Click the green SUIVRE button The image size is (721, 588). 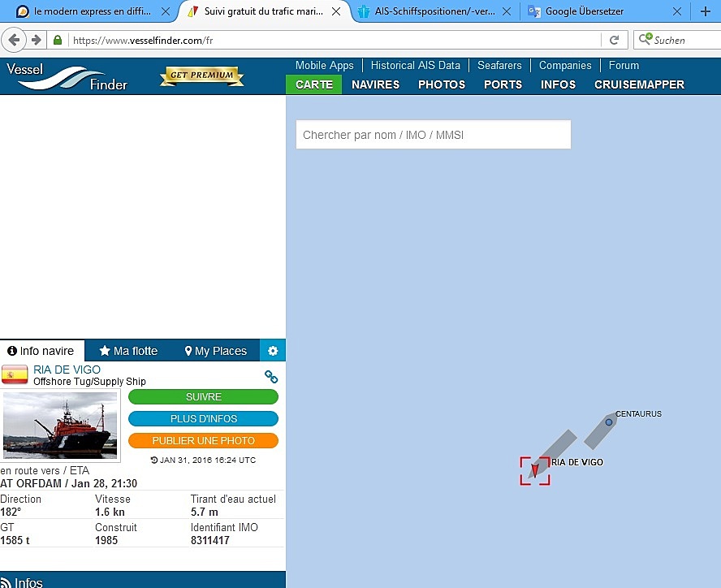click(x=203, y=396)
